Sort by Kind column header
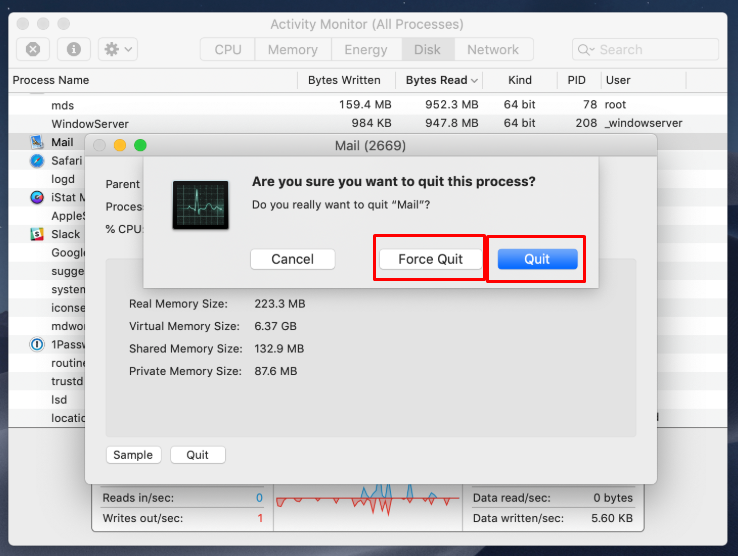Screen dimensions: 738x556 [520, 80]
